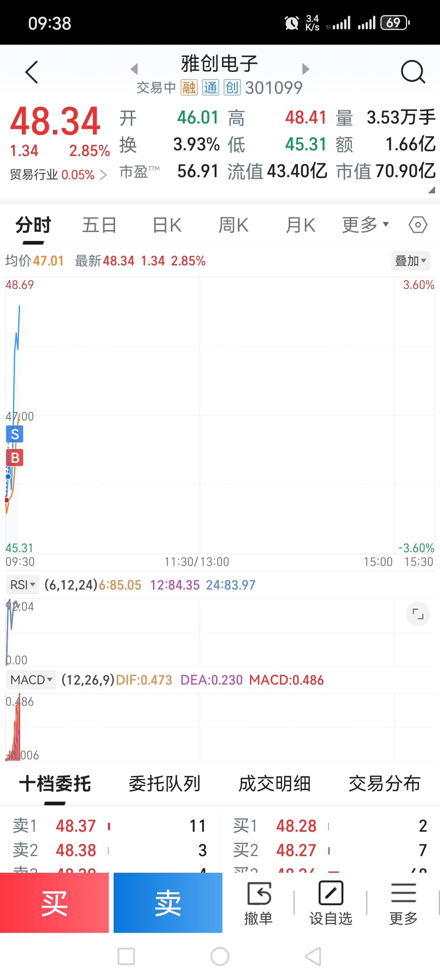The height and width of the screenshot is (980, 440).
Task: Open chart settings hexagon icon
Action: [x=418, y=225]
